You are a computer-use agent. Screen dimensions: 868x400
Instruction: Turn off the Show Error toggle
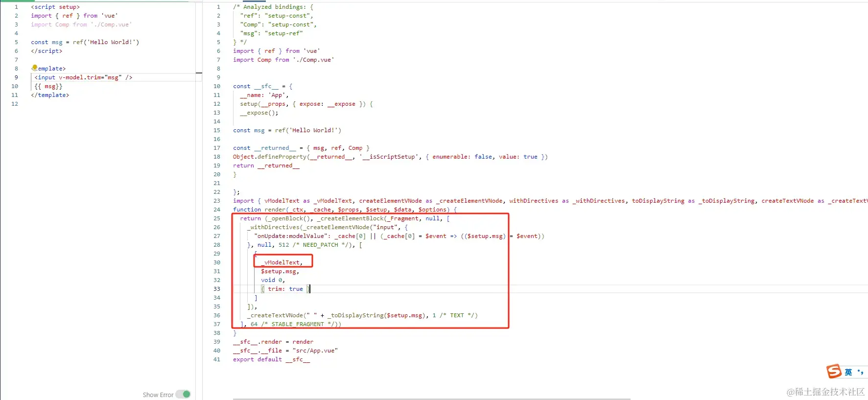coord(183,394)
